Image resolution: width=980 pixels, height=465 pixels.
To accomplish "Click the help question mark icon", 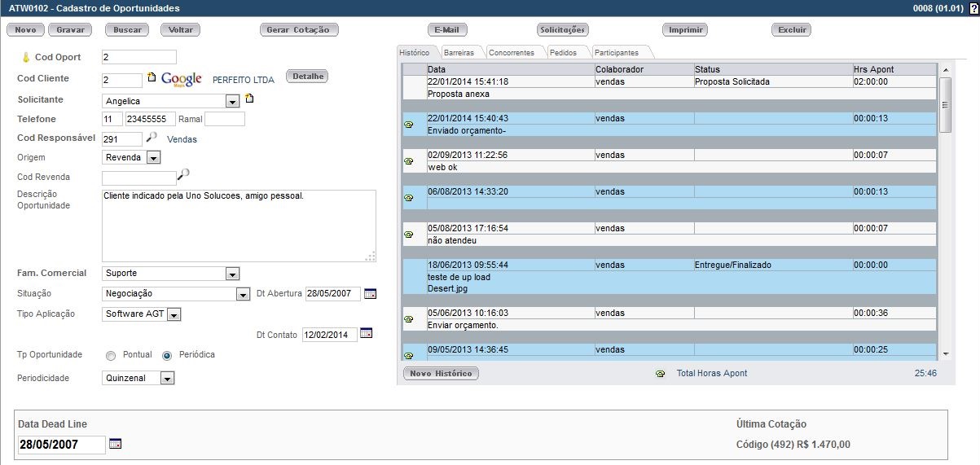I will click(974, 8).
